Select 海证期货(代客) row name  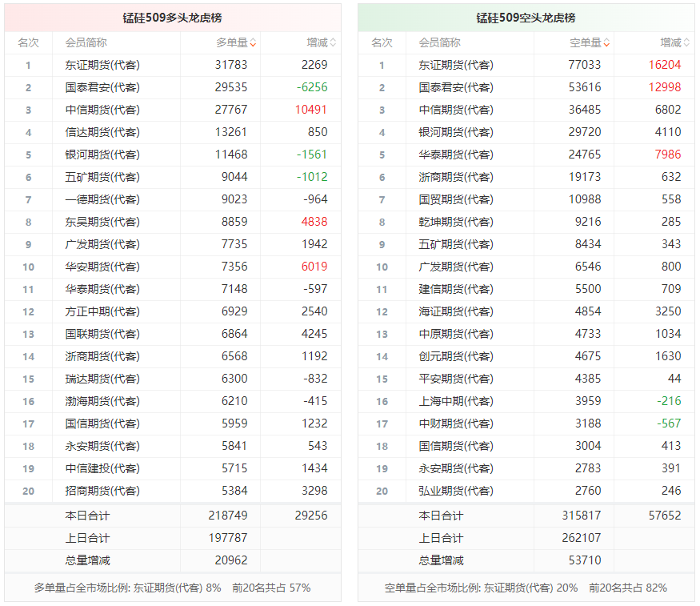click(x=456, y=311)
